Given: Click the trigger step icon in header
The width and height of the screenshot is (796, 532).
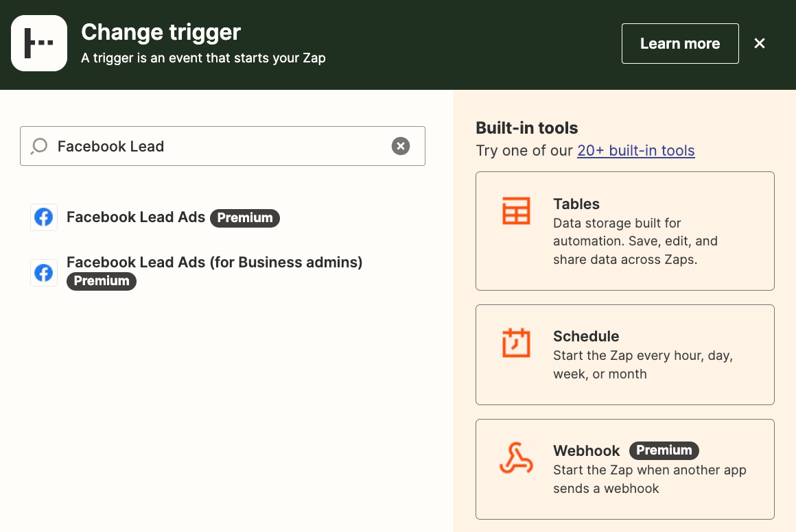Looking at the screenshot, I should click(x=39, y=43).
